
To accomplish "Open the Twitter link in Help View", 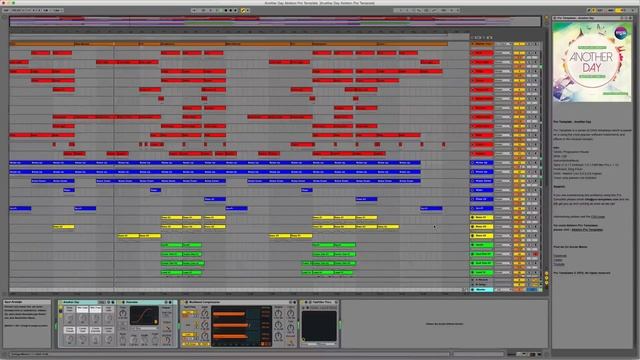I will (558, 260).
